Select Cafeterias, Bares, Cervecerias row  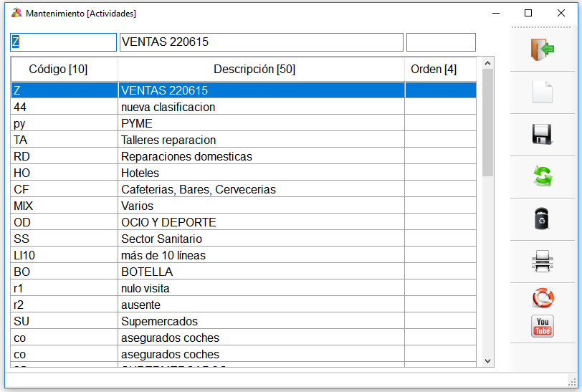pyautogui.click(x=244, y=189)
